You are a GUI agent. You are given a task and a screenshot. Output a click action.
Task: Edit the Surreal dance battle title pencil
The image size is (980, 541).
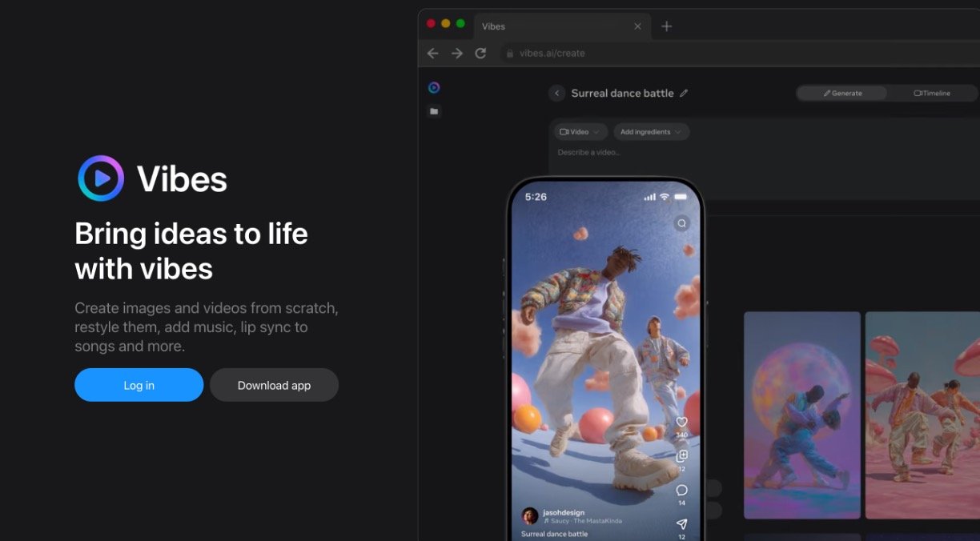click(684, 94)
